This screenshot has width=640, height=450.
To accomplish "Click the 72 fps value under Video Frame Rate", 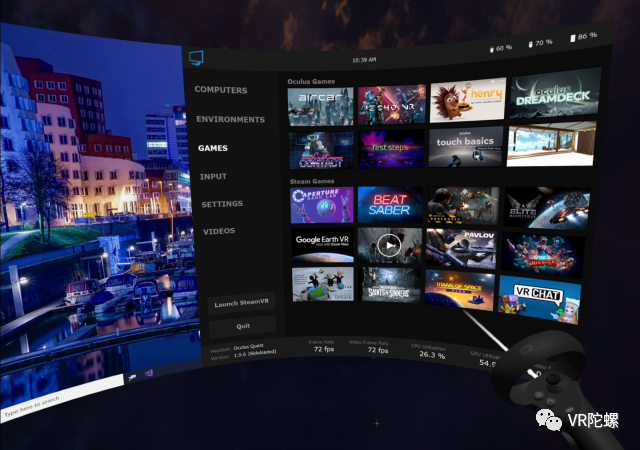I will pos(378,350).
